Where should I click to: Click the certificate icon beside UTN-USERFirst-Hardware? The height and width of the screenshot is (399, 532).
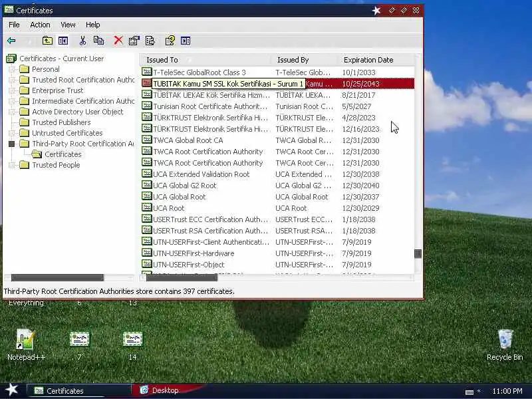146,253
